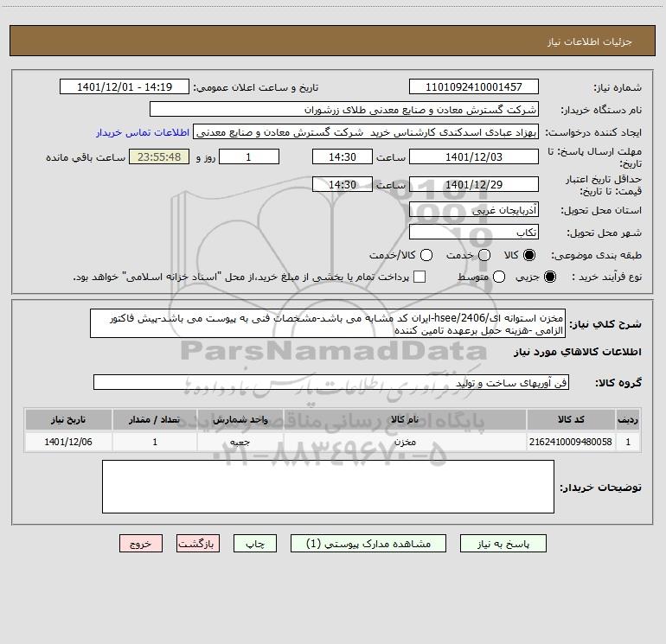Select the کالا/خدمت radio button
Viewport: 666px width, 644px height.
pos(426,255)
